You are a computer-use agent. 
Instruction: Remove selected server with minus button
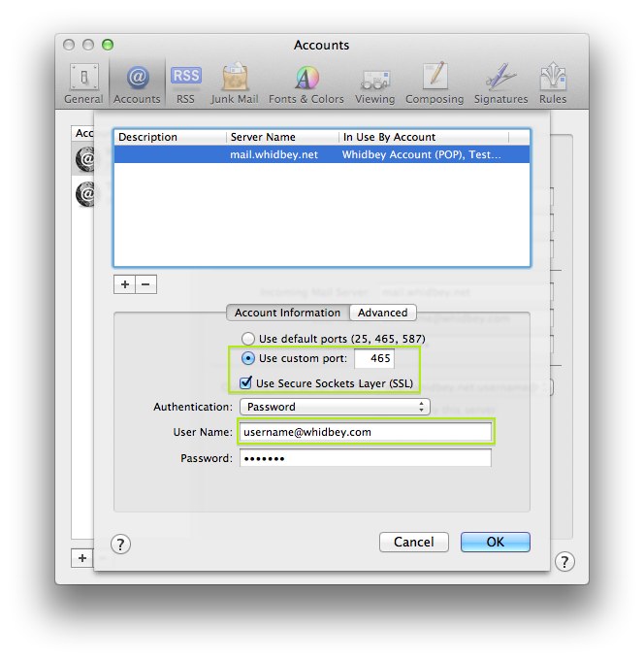[145, 284]
